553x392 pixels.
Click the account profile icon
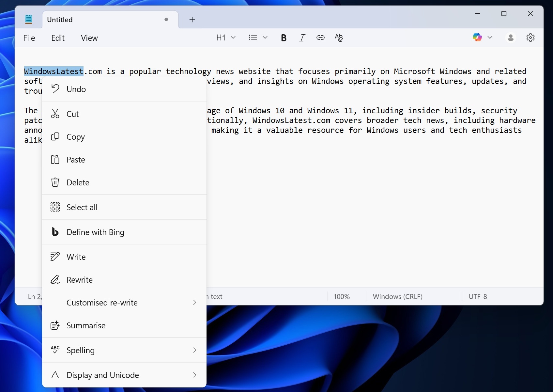click(511, 38)
